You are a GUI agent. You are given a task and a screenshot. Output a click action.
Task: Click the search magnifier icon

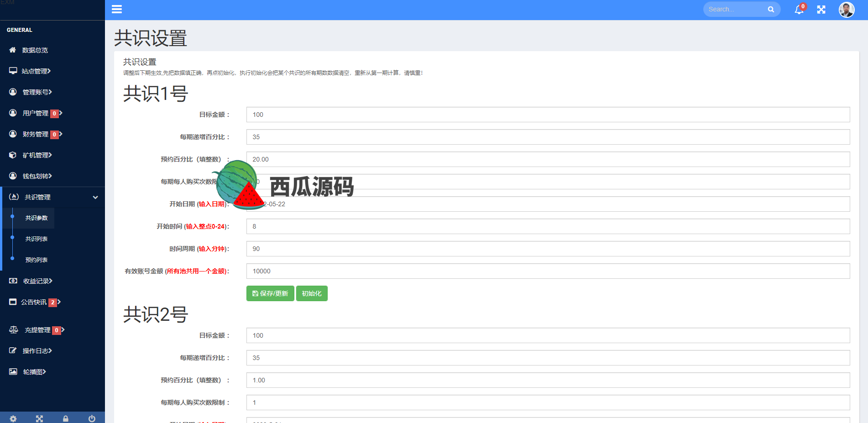pyautogui.click(x=771, y=9)
